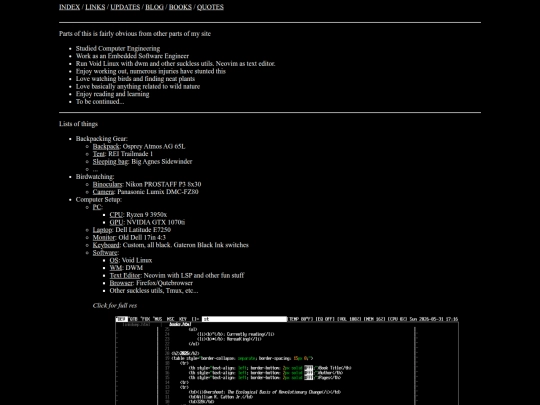
Task: Click the 'To be continued...' line
Action: point(100,102)
